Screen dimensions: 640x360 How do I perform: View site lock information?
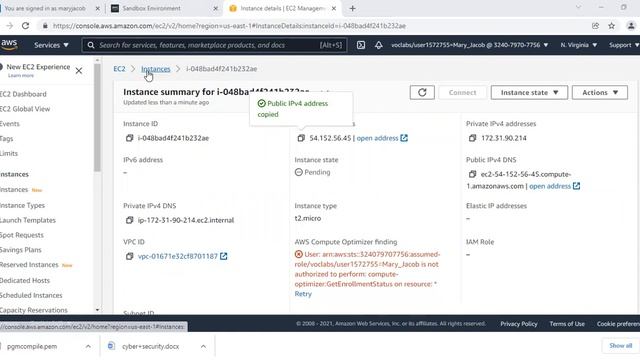click(45, 26)
